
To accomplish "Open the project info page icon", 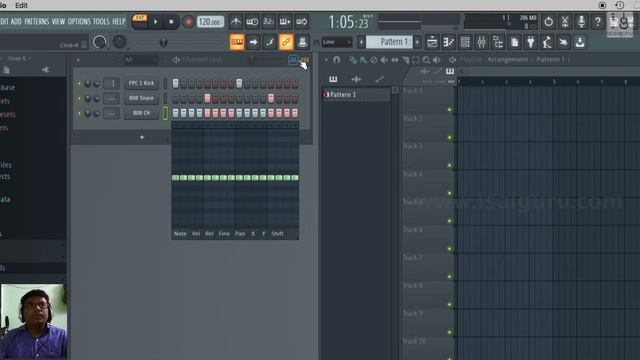I will [x=515, y=42].
